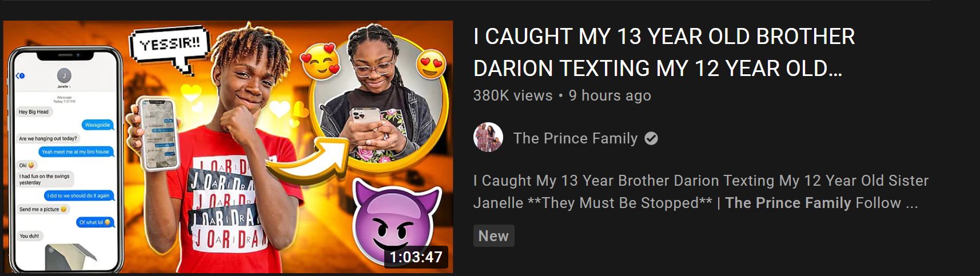Open the video titled I CAUGHT MY 13 YEAR OLD BROTHER
Screen dimensions: 980x276
[664, 53]
